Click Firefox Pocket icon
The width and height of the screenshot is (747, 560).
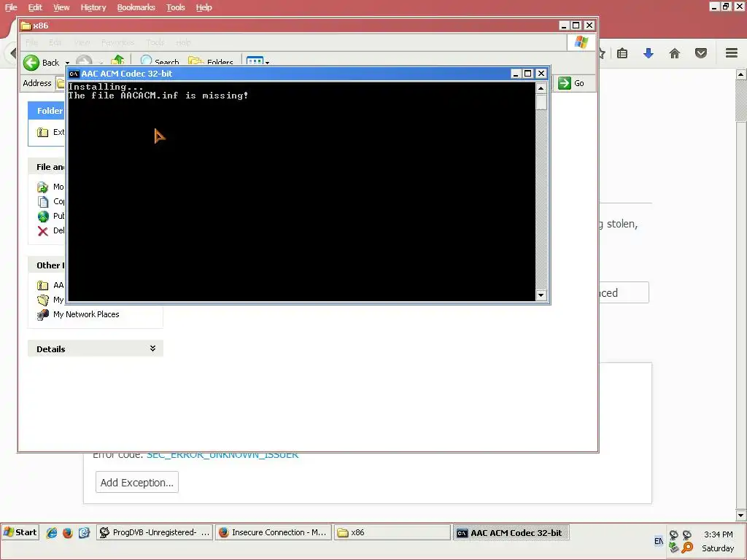(701, 53)
